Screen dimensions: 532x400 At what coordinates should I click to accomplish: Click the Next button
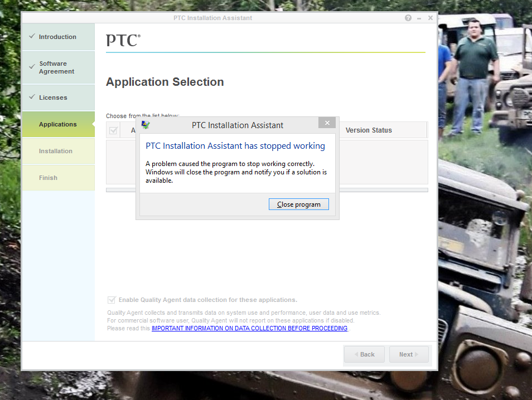409,354
